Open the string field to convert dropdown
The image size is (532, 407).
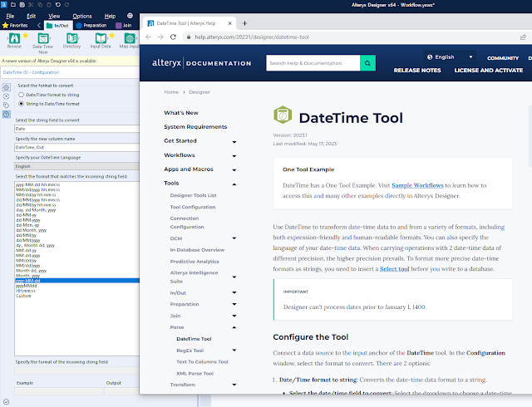click(76, 129)
